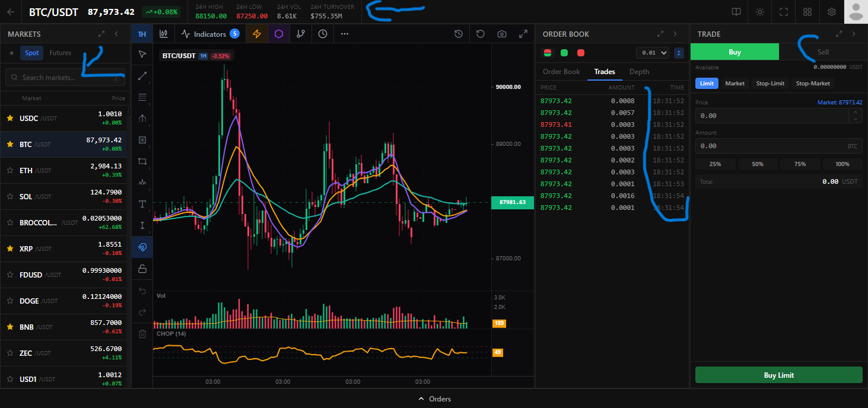Select the cursor pointer drawing tool
This screenshot has width=868, height=408.
[142, 55]
